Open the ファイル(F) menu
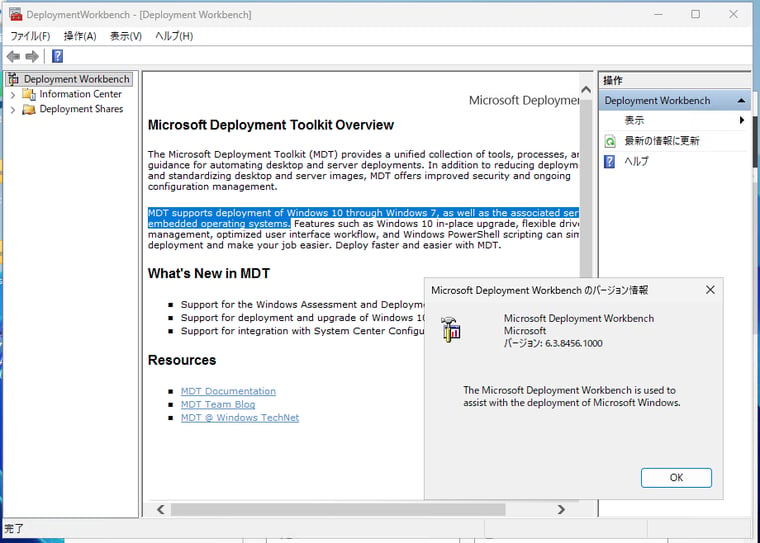This screenshot has height=543, width=760. coord(30,36)
